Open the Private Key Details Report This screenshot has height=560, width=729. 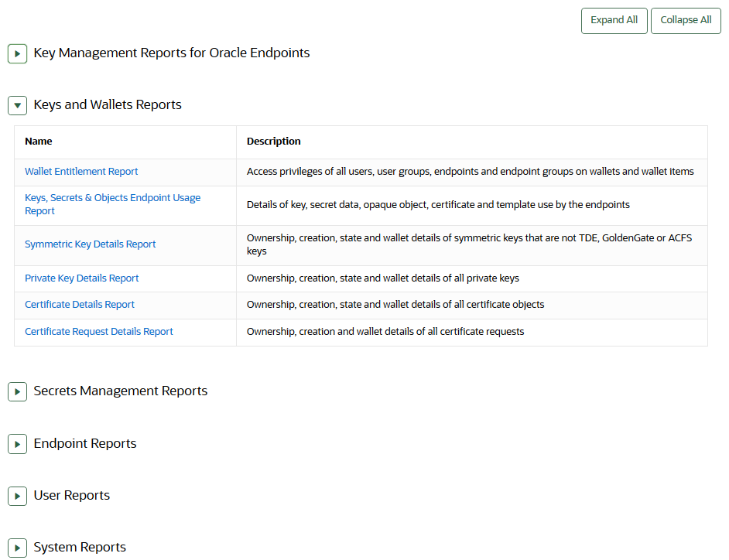(82, 278)
